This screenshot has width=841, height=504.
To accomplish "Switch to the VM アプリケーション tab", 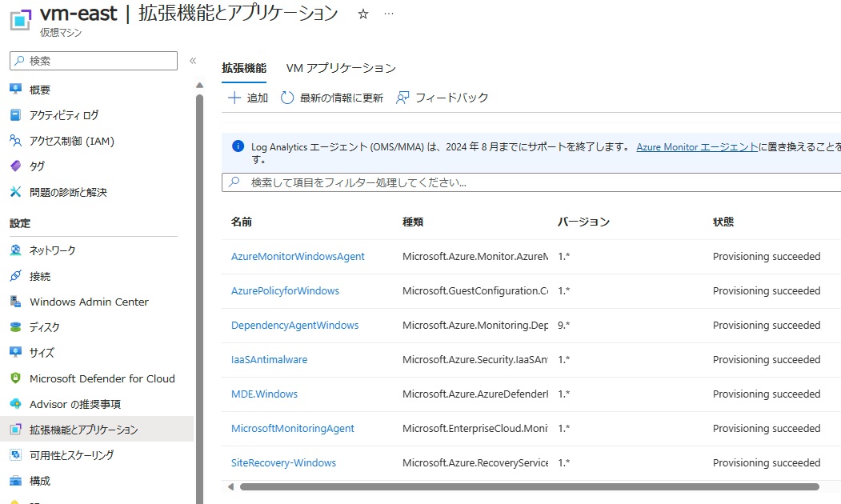I will click(341, 68).
